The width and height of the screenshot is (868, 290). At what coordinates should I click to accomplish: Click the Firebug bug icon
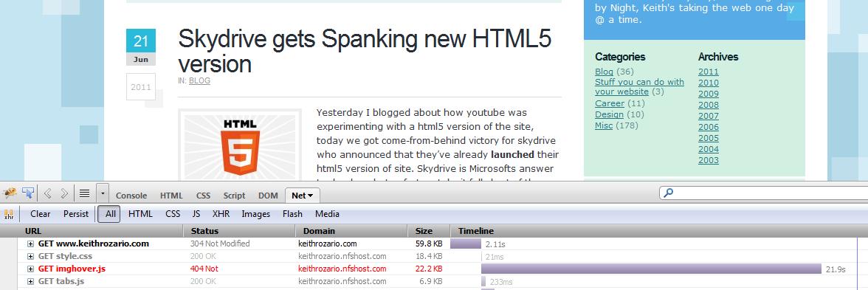tap(10, 193)
